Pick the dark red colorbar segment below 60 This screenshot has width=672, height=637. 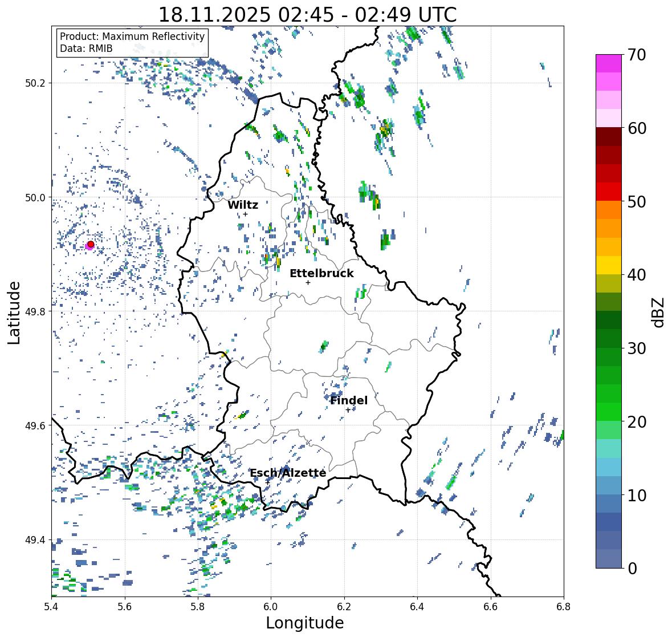pos(609,137)
